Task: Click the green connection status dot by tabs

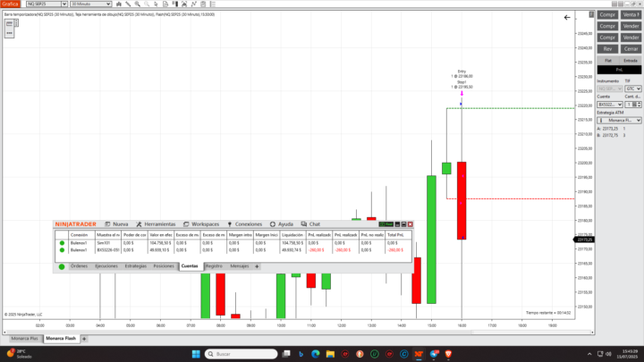Action: [x=62, y=266]
